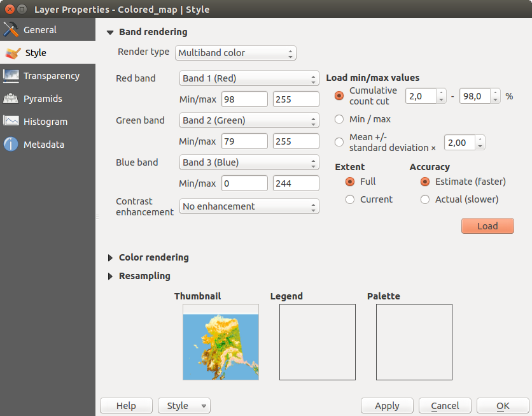532x416 pixels.
Task: Click the Histogram icon in sidebar
Action: (x=11, y=122)
